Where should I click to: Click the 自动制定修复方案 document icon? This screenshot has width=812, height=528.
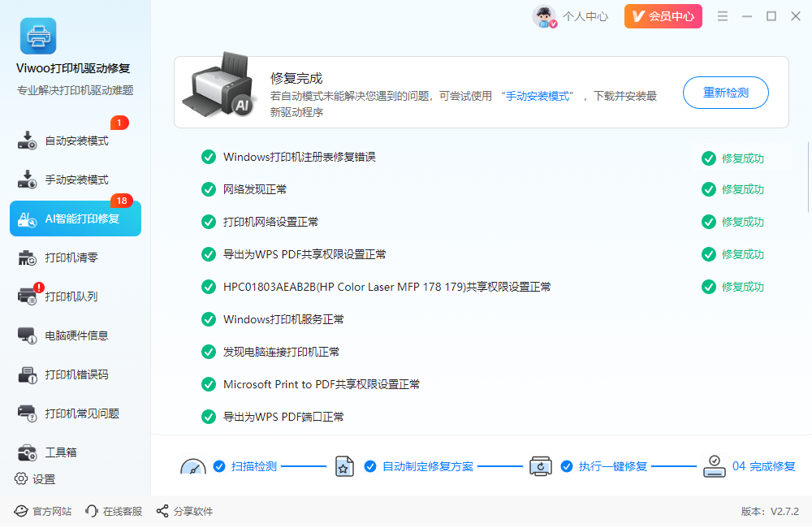tap(343, 466)
